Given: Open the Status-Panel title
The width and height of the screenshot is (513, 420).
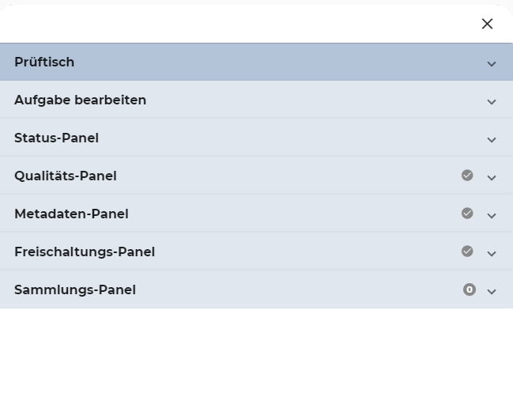Looking at the screenshot, I should click(x=56, y=138).
